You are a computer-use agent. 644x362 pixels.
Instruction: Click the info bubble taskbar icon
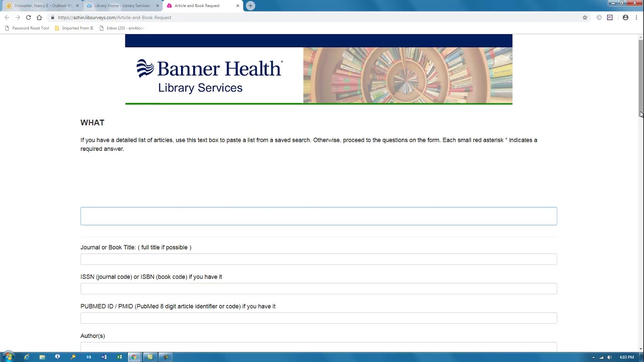pyautogui.click(x=57, y=357)
